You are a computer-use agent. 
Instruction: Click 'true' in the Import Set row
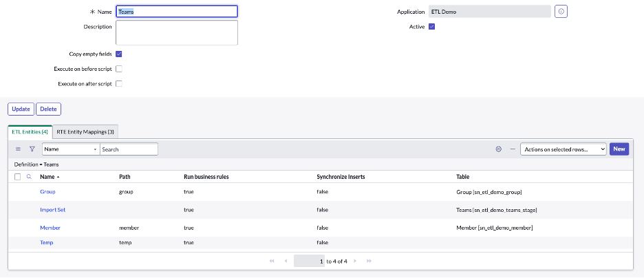(x=189, y=210)
